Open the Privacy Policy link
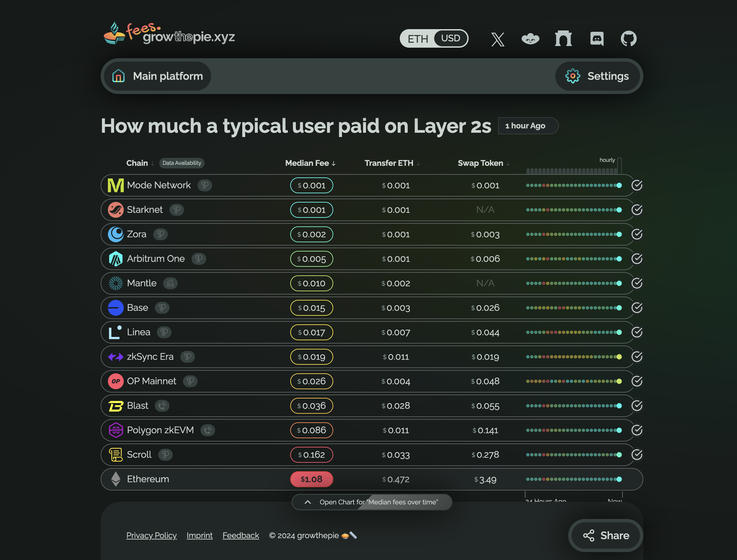Viewport: 737px width, 560px height. [152, 536]
